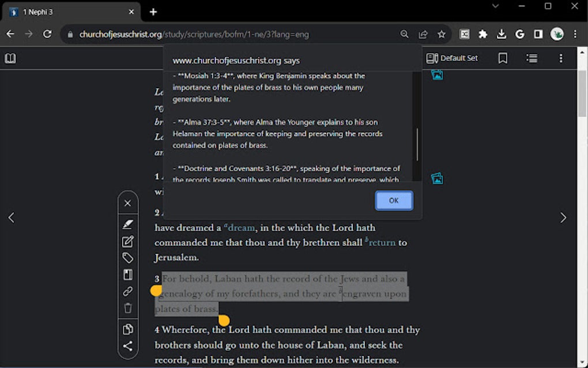Viewport: 588px width, 368px height.
Task: Open the chapter options menu
Action: (x=560, y=58)
